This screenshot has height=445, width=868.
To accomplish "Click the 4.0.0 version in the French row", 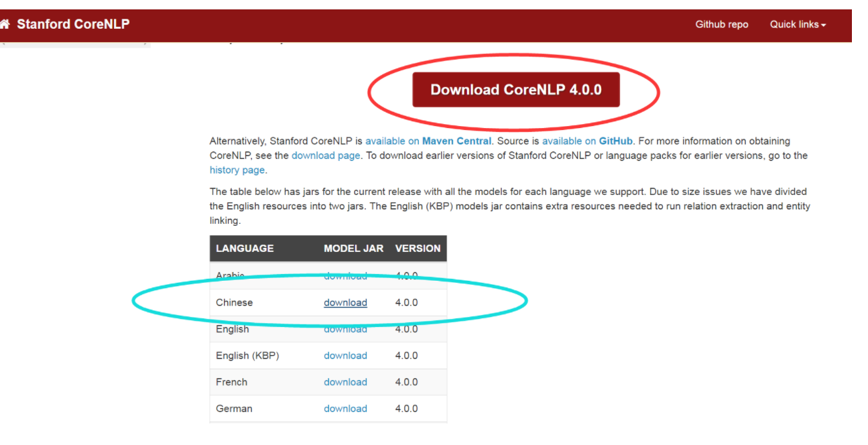I will (406, 382).
